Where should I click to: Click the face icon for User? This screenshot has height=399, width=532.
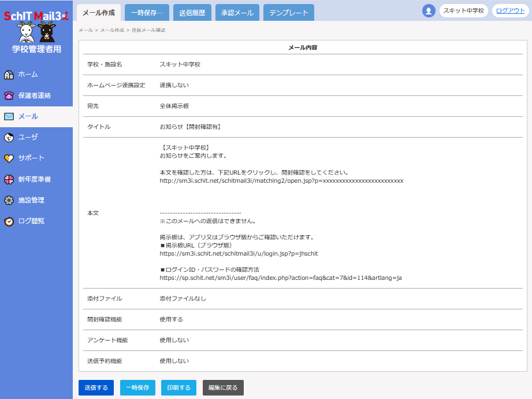pos(9,137)
